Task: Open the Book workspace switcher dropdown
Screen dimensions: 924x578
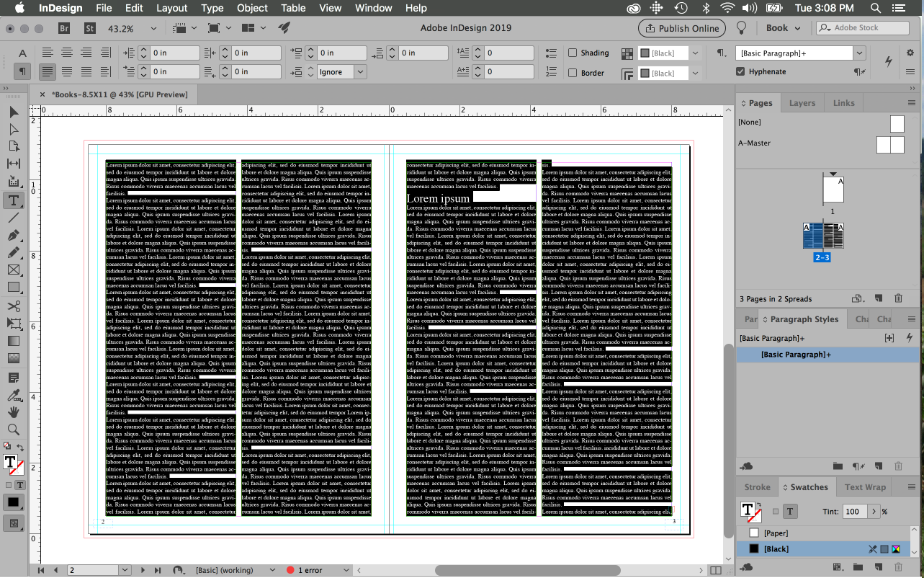Action: point(783,28)
